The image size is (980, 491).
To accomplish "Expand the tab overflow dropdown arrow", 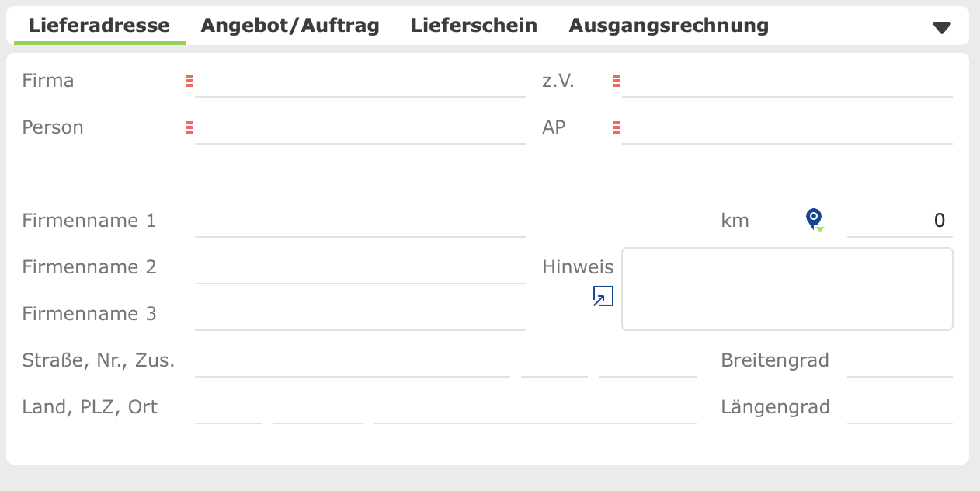I will pos(942,27).
